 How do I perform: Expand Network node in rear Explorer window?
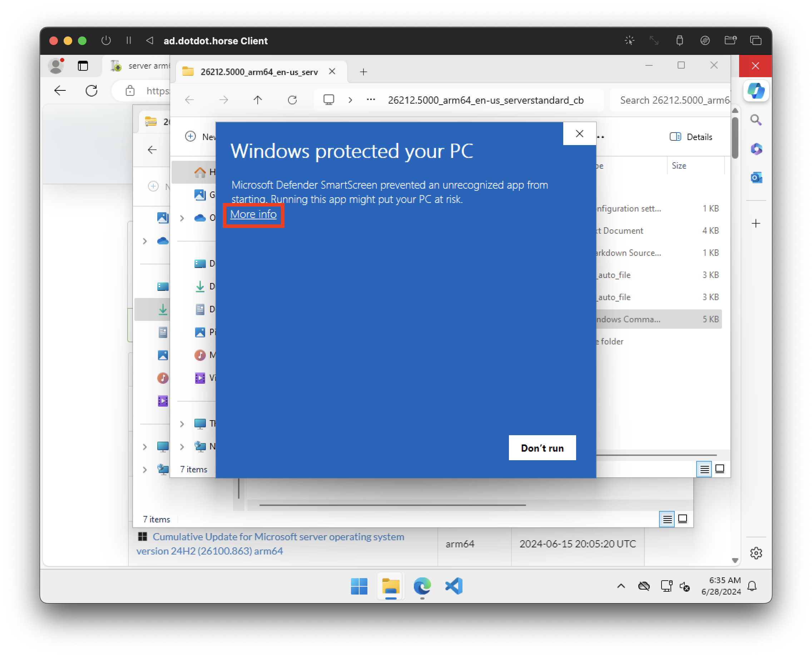145,469
